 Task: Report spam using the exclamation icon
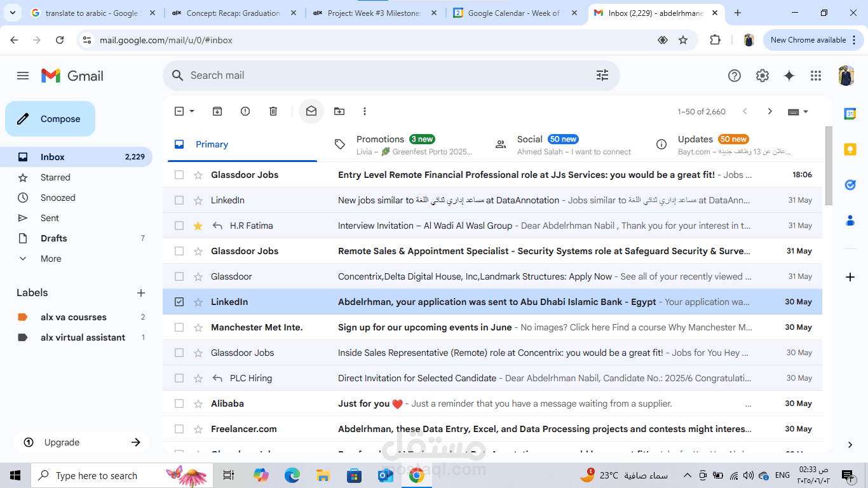[x=245, y=111]
